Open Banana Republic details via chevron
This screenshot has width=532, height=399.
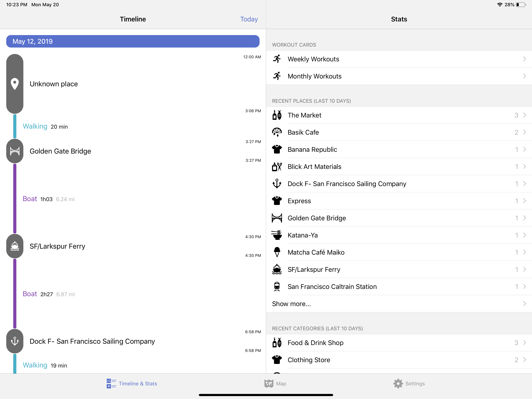click(x=525, y=149)
